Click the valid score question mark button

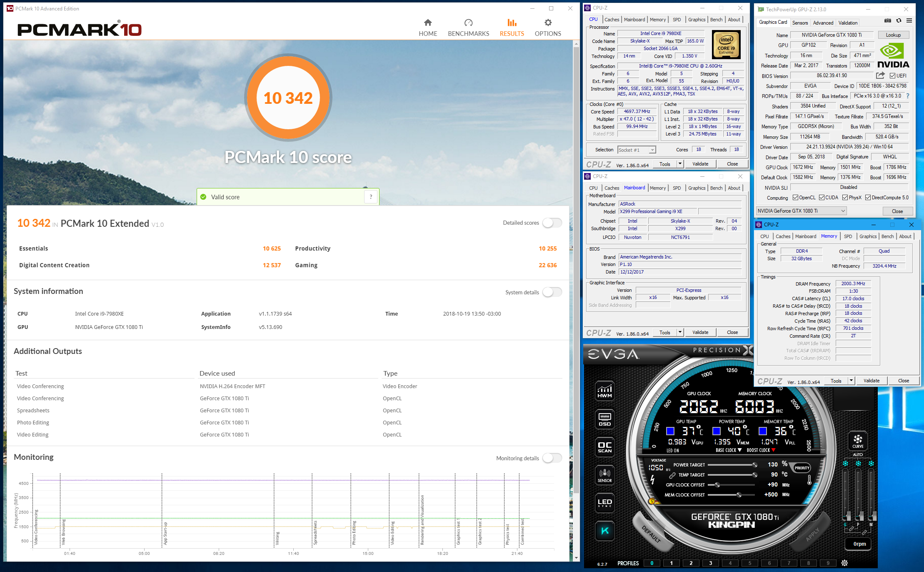click(x=371, y=197)
